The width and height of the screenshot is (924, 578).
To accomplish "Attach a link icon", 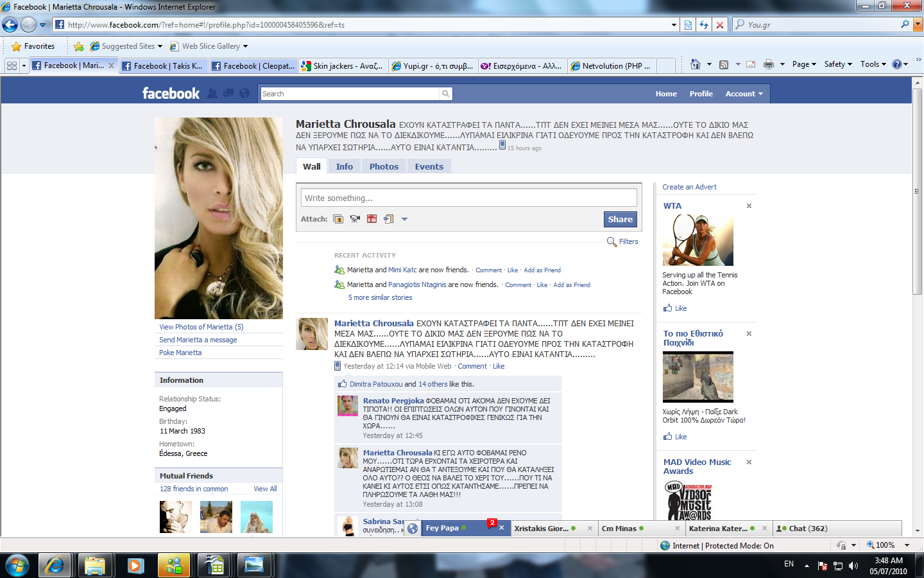I will click(x=388, y=219).
